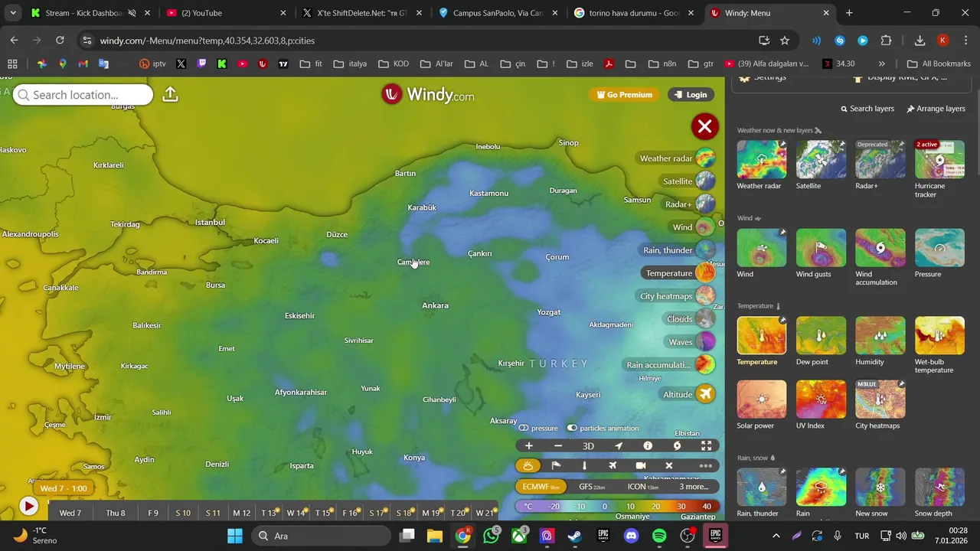Select the Temperature icon in map layer list

(705, 273)
